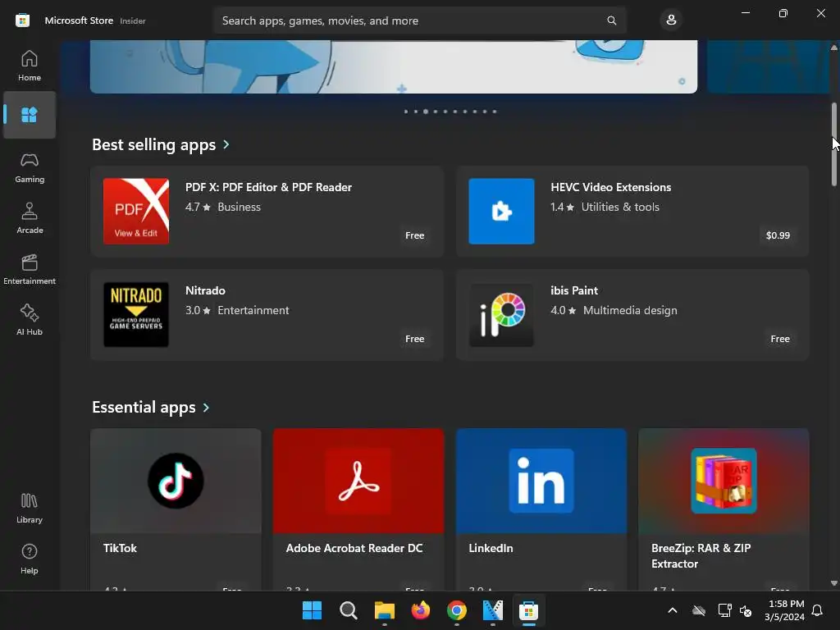This screenshot has height=630, width=840.
Task: Open the Arcade section
Action: point(30,218)
